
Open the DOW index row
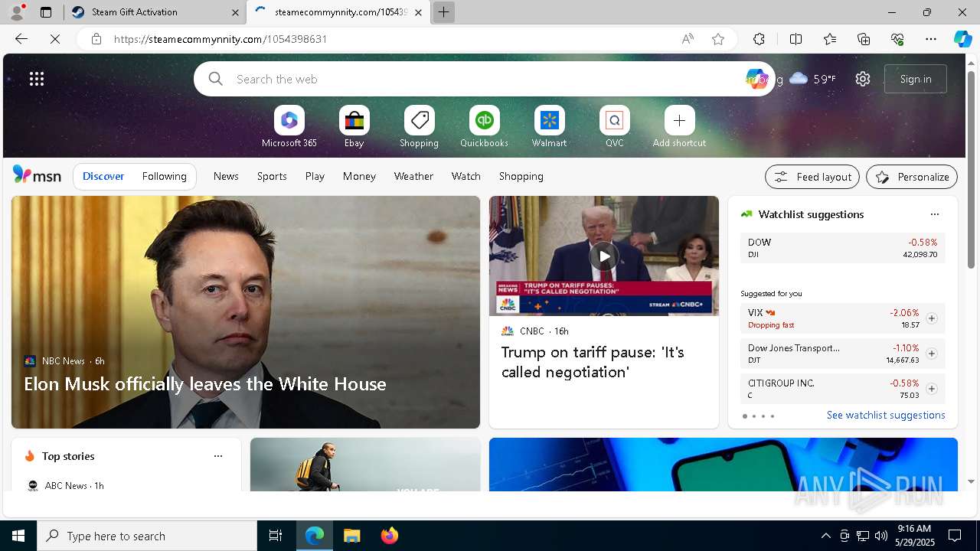click(x=842, y=248)
